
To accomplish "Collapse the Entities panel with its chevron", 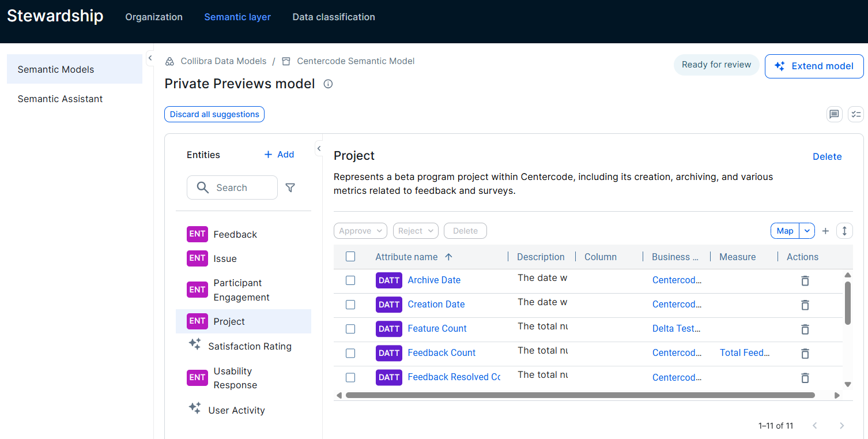I will click(319, 148).
